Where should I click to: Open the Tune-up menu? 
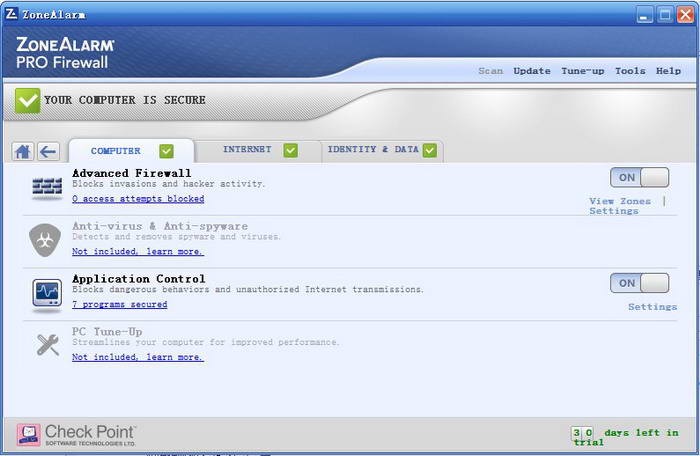[583, 71]
